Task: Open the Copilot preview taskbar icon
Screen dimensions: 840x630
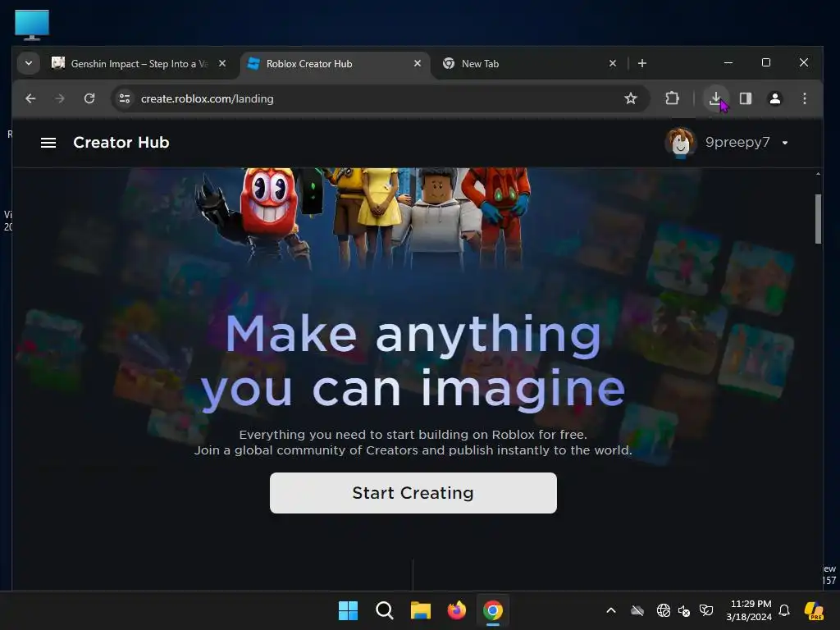Action: click(x=814, y=610)
